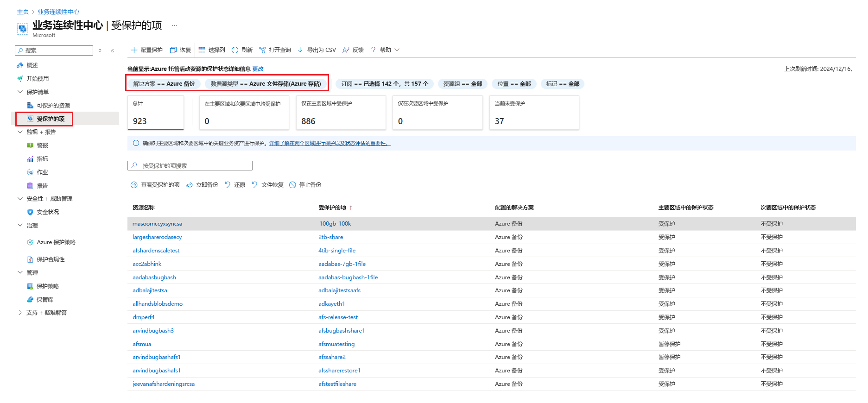Sort by the 受保护的项 column header
Image resolution: width=868 pixels, height=403 pixels.
(332, 208)
